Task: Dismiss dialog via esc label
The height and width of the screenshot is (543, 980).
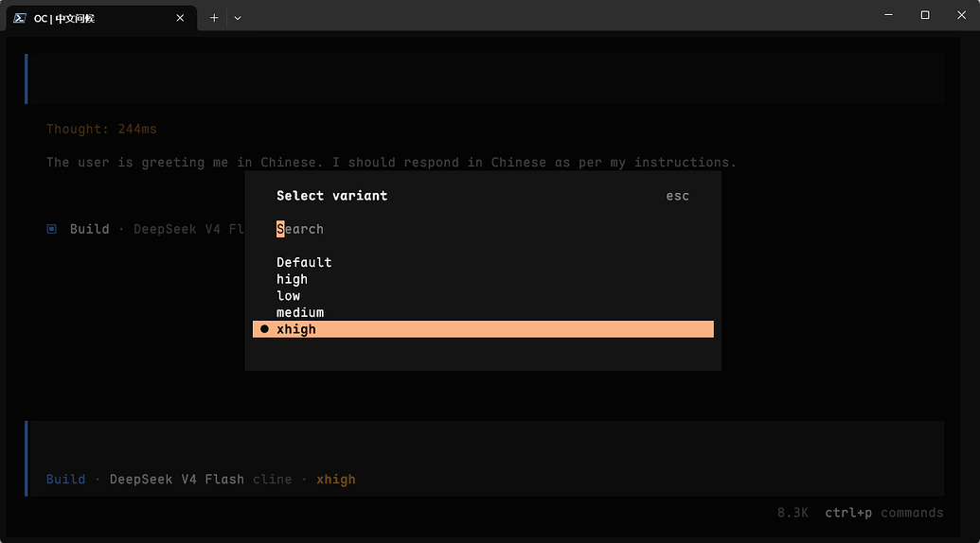Action: [678, 196]
